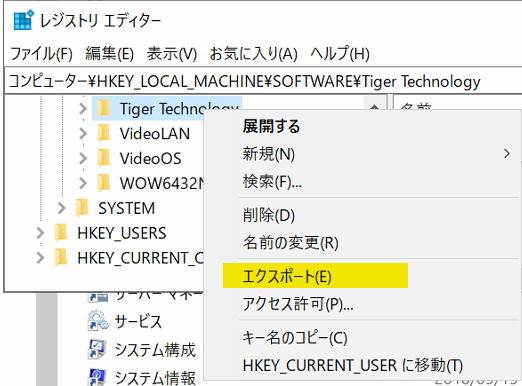Screen dimensions: 522x386
Task: Open the 編集(E) menu
Action: click(109, 54)
